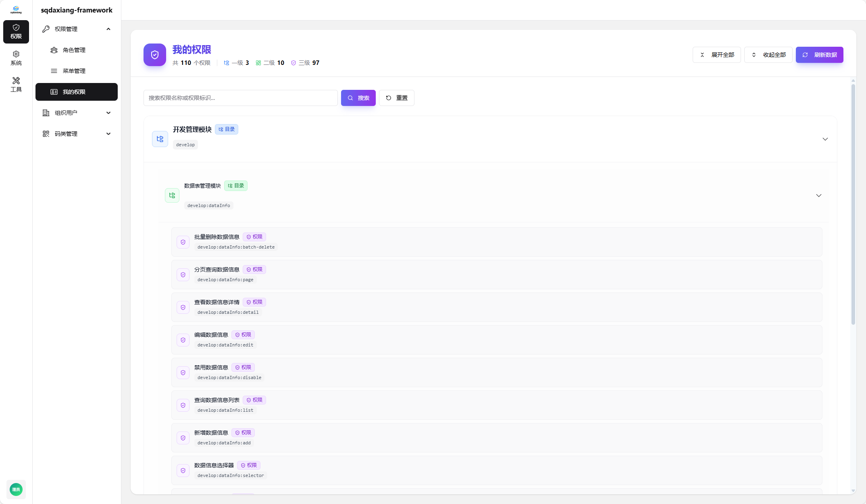
Task: Click the purple shield icon beside 我的权限 title
Action: (155, 55)
